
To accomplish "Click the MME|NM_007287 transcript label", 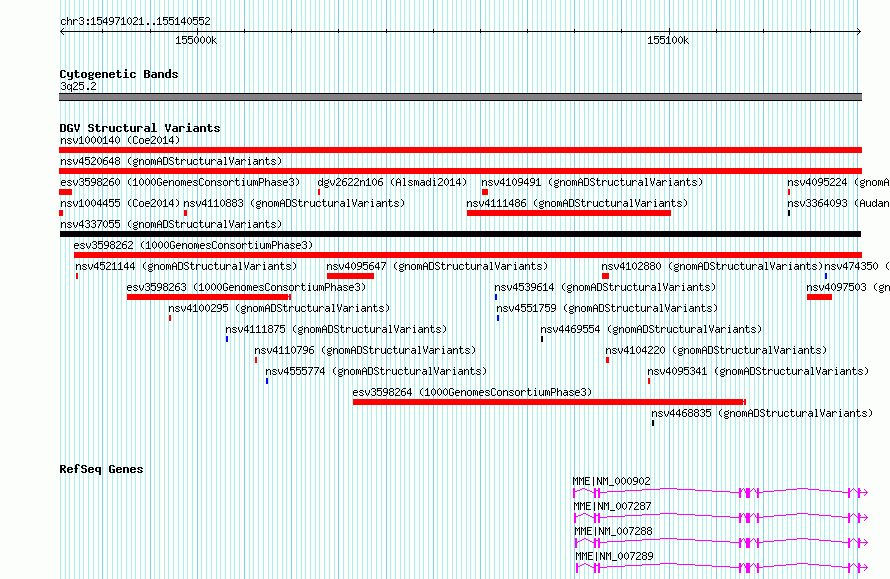I will tap(612, 506).
